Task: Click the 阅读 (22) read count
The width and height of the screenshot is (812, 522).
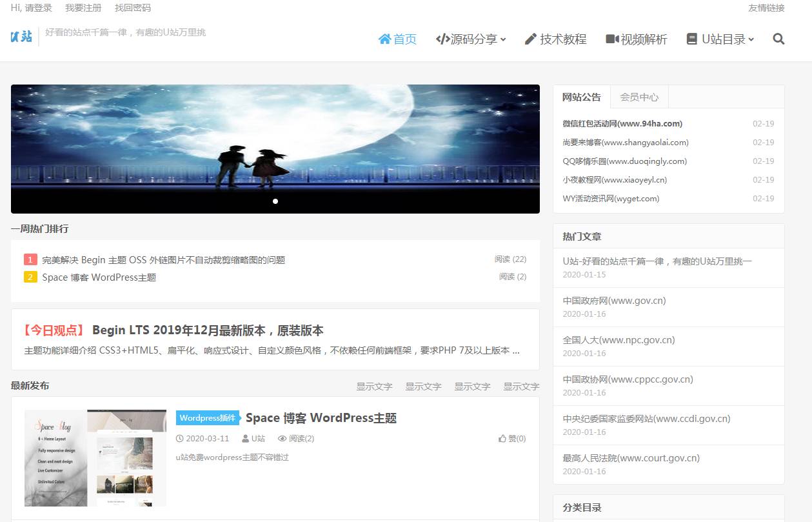Action: coord(510,259)
